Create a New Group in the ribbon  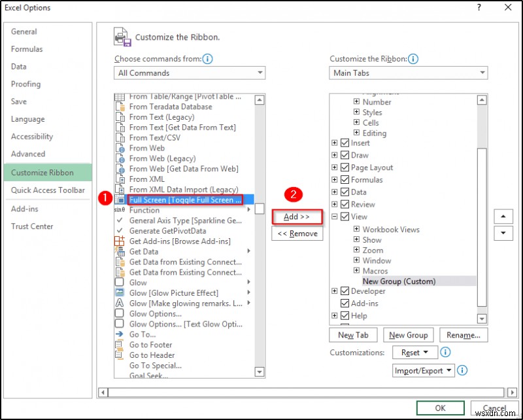click(x=408, y=335)
